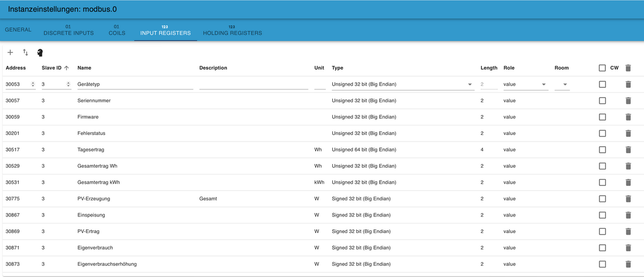Screen dimensions: 644x277
Task: Check CW box for Fehlerstatus row
Action: click(x=602, y=133)
